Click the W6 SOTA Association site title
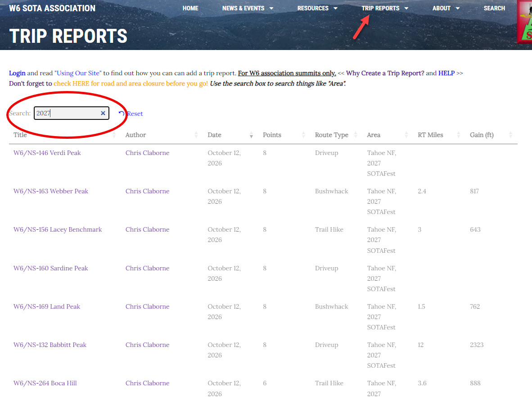This screenshot has width=532, height=397. tap(52, 8)
